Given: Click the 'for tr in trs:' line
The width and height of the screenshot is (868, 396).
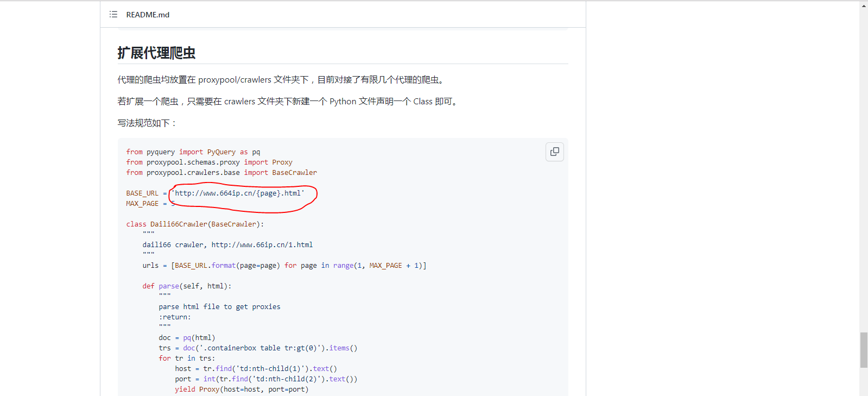Looking at the screenshot, I should pyautogui.click(x=187, y=359).
